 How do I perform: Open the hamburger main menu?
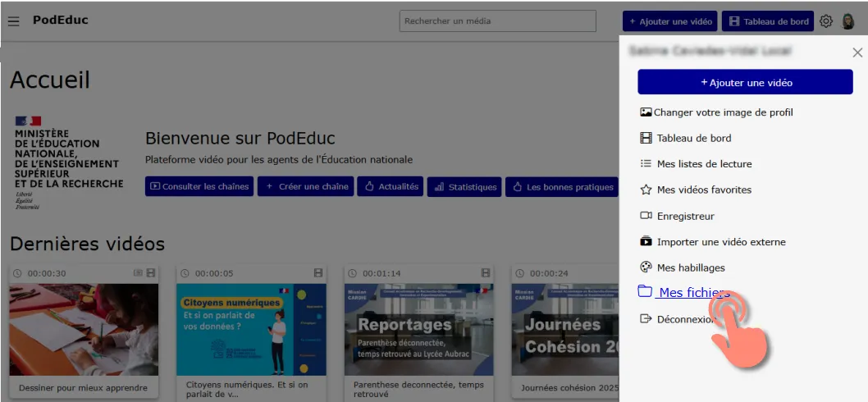[14, 21]
